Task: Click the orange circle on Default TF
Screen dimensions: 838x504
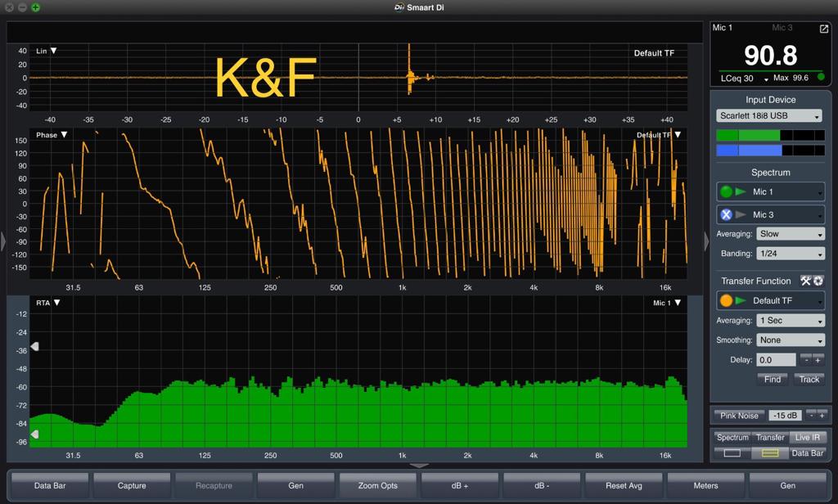Action: [725, 301]
